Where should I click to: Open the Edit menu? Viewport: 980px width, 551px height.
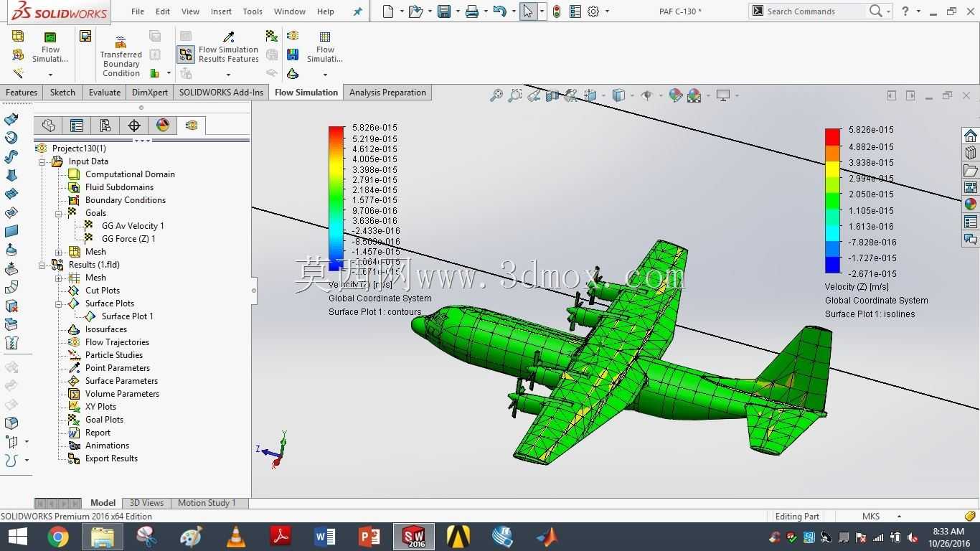point(163,11)
